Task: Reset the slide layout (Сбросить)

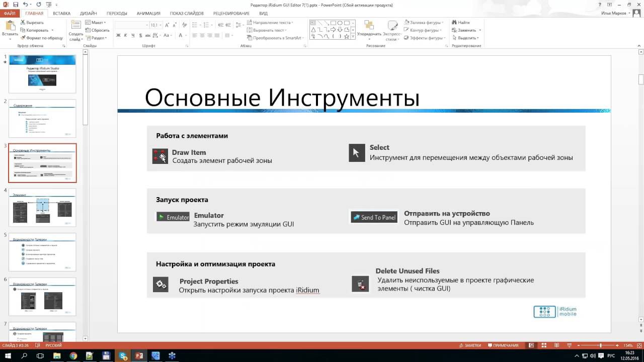Action: point(97,30)
